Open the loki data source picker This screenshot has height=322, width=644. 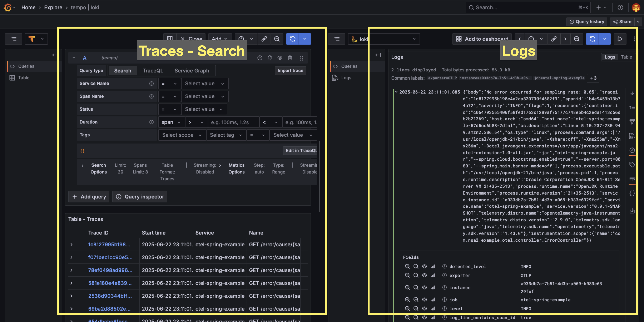pyautogui.click(x=384, y=39)
